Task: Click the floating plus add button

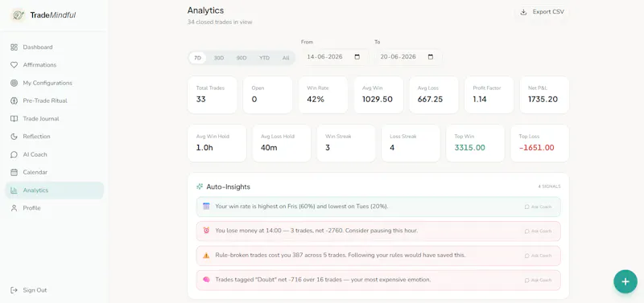Action: 625,281
